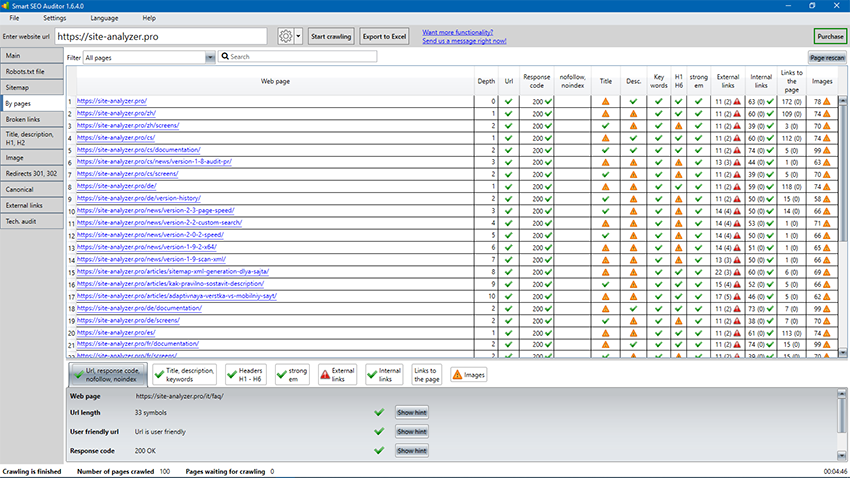Screen dimensions: 850x478
Task: Switch to the Image sidebar tab
Action: (x=32, y=158)
